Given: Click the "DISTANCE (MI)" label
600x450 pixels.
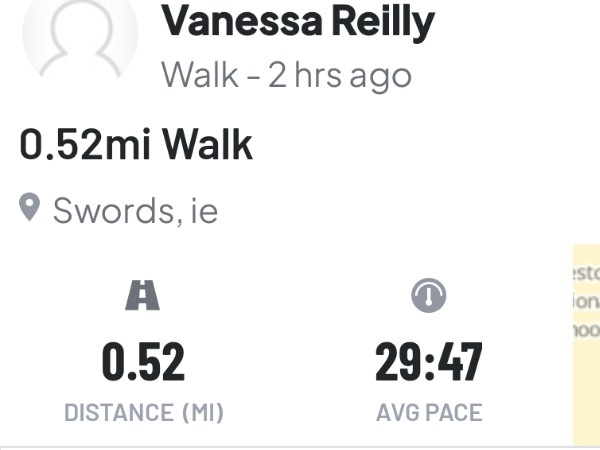Looking at the screenshot, I should [x=144, y=411].
